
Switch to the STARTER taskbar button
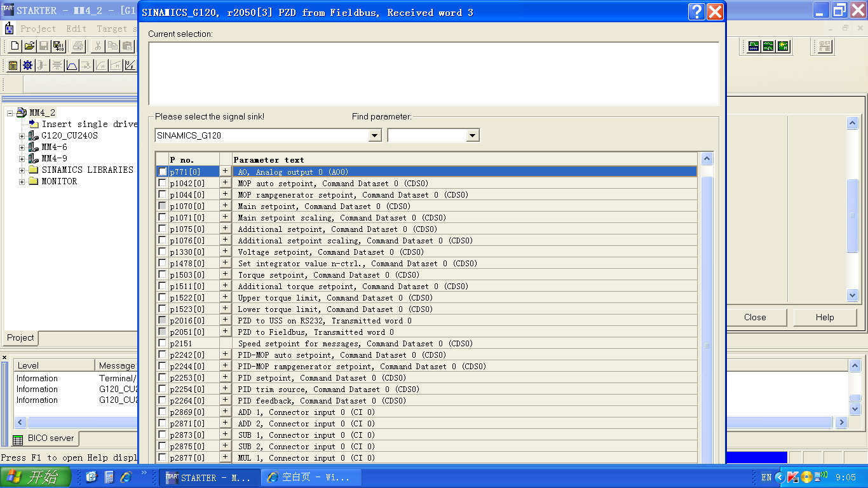pos(210,477)
